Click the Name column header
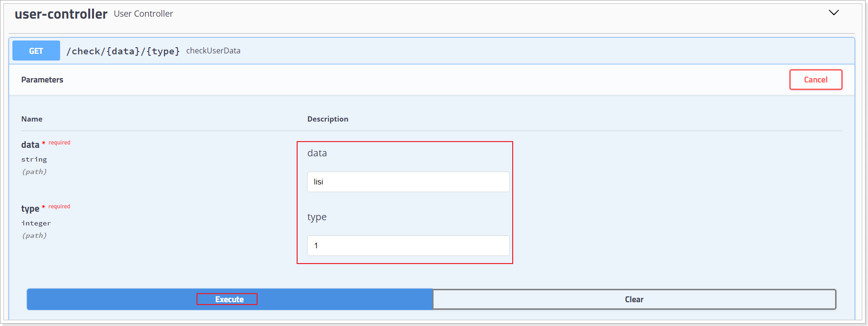Screen dimensions: 868x326 [31, 119]
